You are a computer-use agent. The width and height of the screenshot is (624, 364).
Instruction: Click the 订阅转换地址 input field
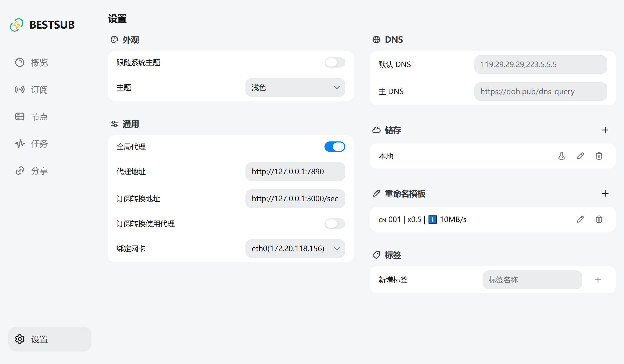click(x=295, y=199)
